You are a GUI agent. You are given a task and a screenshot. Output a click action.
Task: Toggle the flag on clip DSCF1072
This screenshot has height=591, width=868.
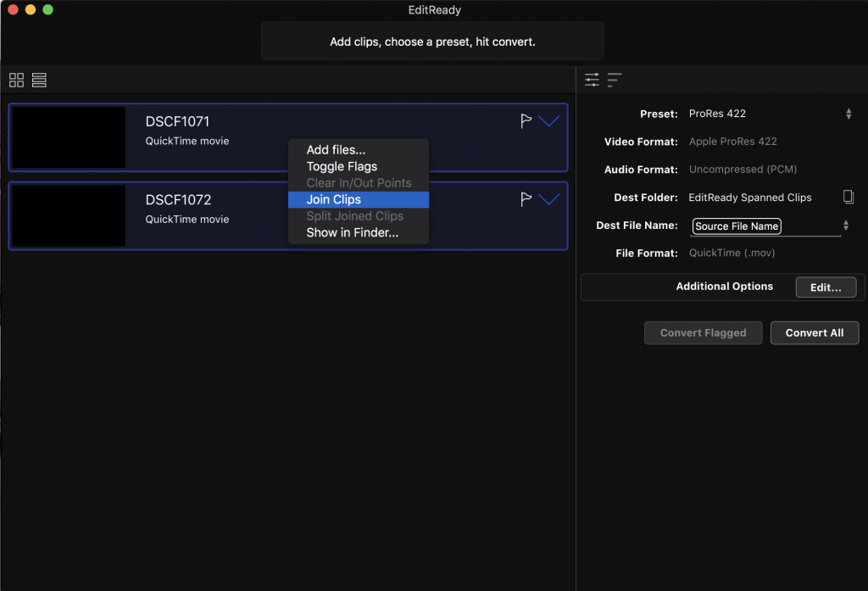(526, 199)
